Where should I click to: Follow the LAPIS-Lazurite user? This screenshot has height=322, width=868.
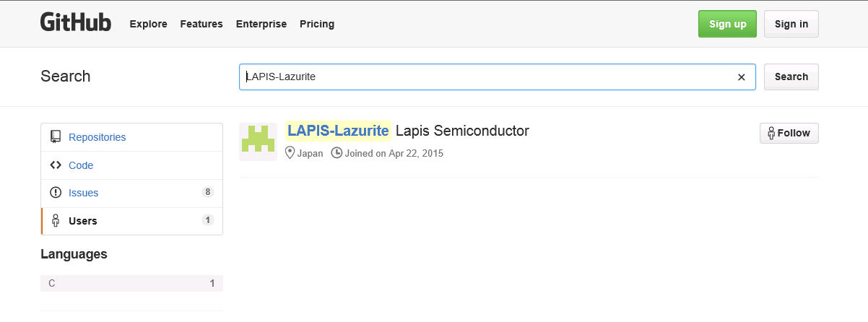(789, 133)
